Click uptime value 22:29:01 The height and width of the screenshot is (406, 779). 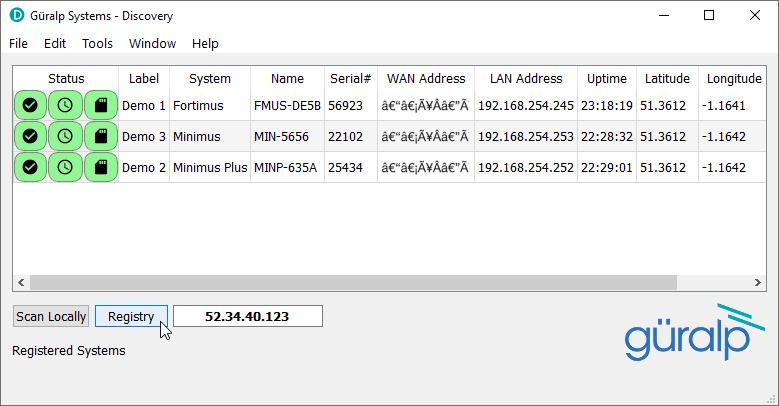point(607,167)
